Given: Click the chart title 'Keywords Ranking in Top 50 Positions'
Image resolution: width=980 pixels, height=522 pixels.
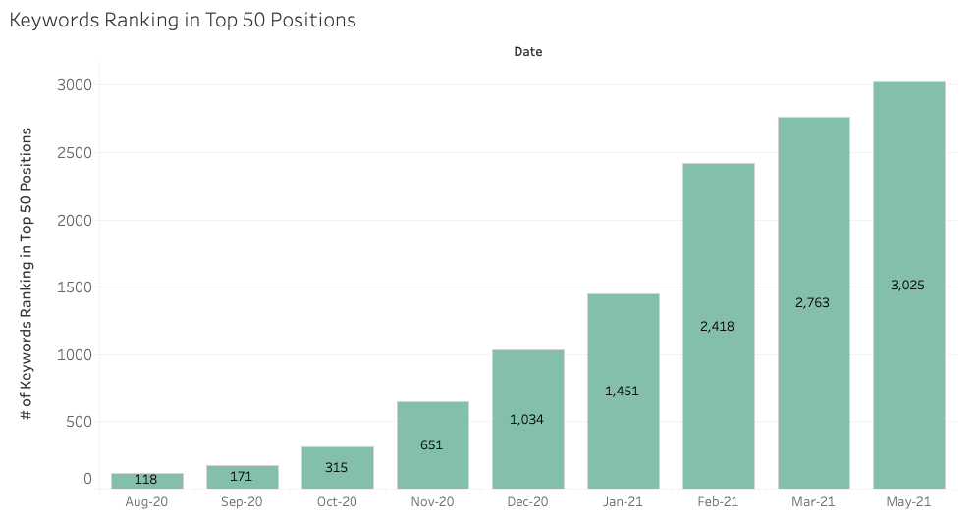Looking at the screenshot, I should [x=183, y=20].
